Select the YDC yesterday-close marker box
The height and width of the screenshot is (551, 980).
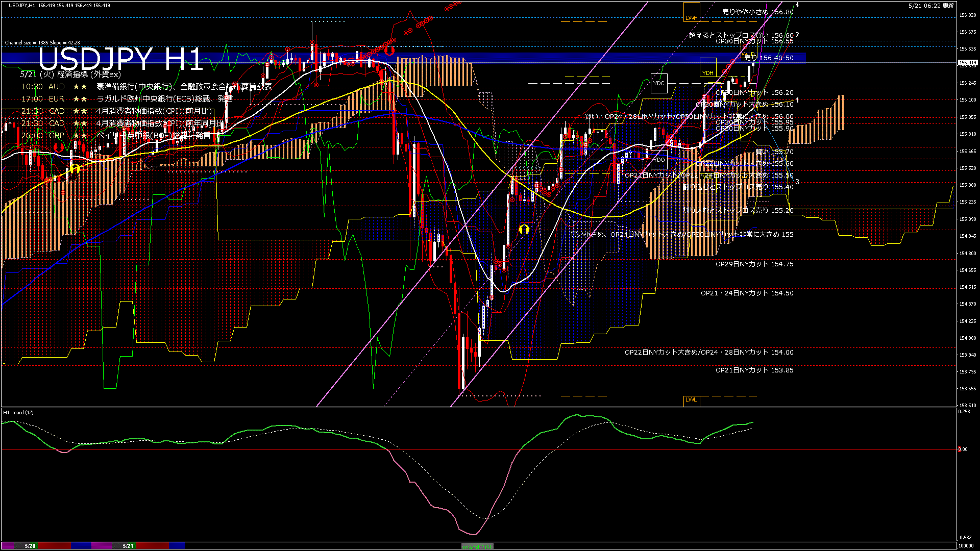(659, 83)
